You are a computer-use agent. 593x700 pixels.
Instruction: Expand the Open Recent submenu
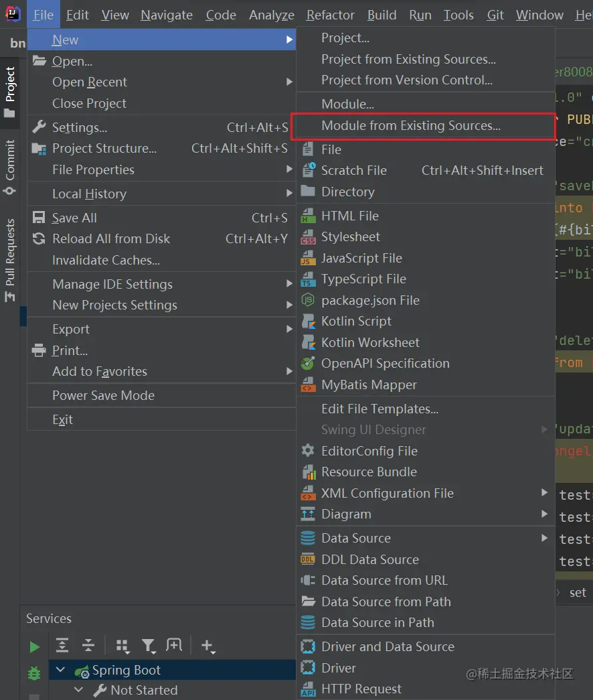(90, 82)
